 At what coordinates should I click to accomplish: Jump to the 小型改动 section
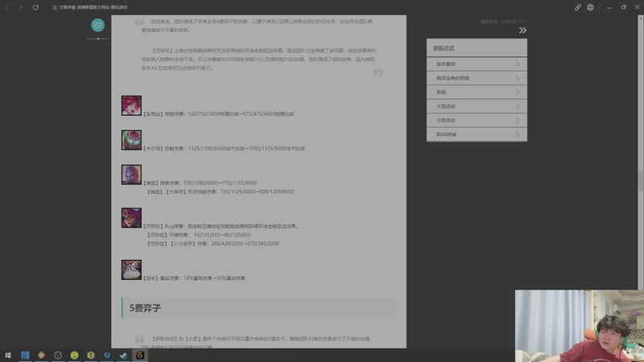(x=477, y=120)
